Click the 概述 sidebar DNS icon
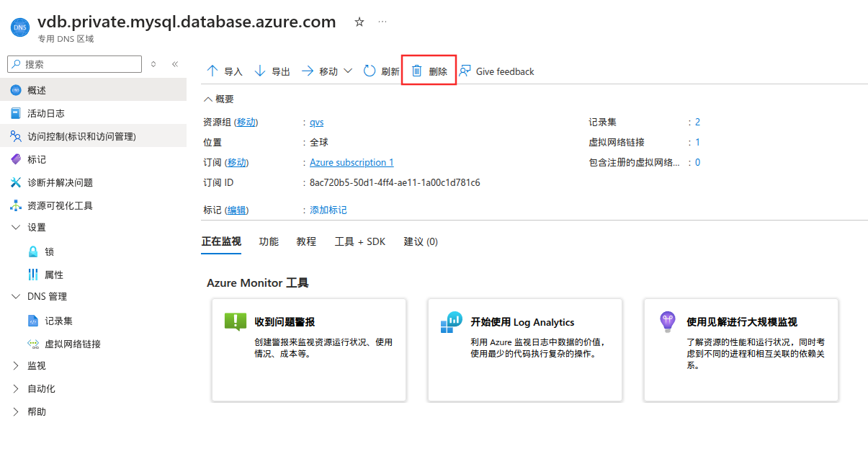The height and width of the screenshot is (472, 868). point(16,90)
